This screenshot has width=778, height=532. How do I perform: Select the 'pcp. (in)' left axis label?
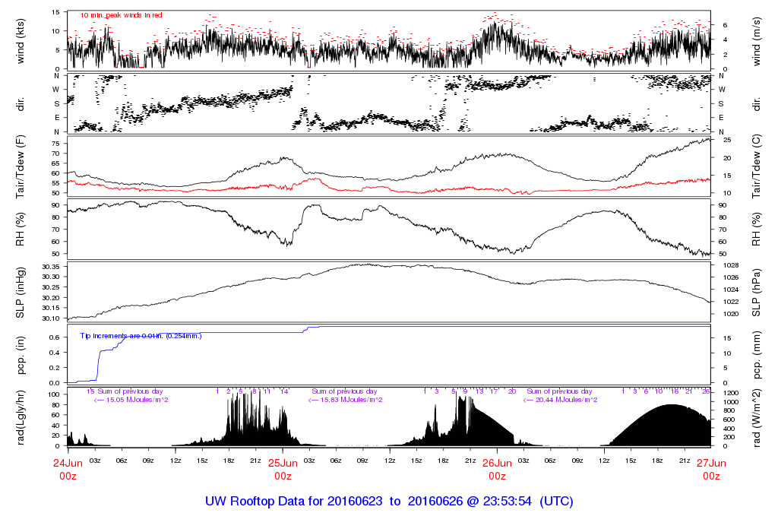(x=21, y=354)
